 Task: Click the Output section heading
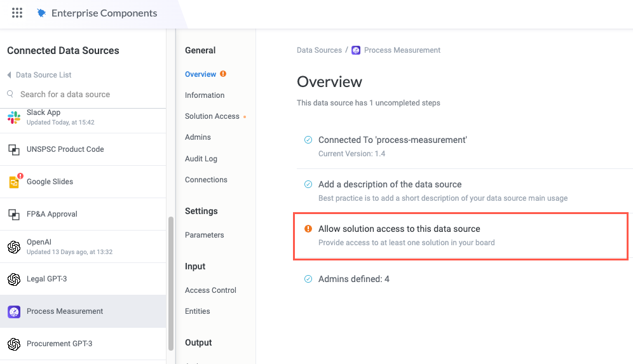tap(198, 342)
